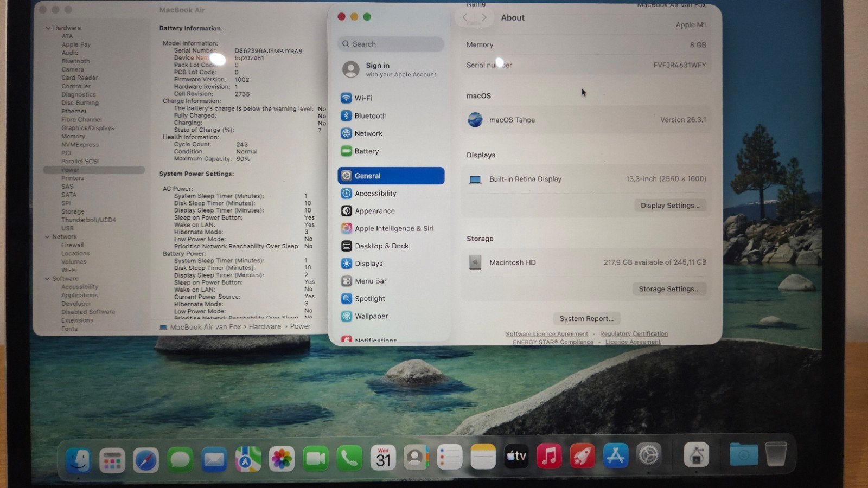Open Launchpad apps grid in Dock
This screenshot has height=488, width=868.
[112, 460]
